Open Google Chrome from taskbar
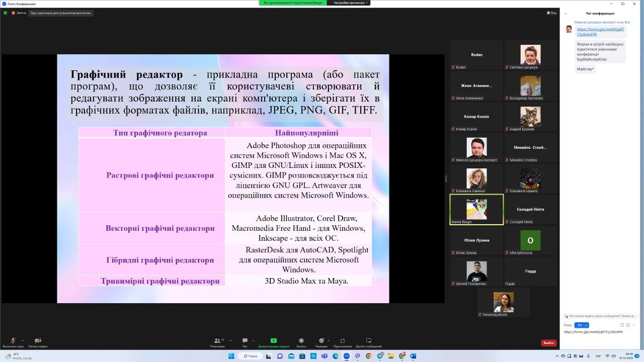 coord(368,356)
